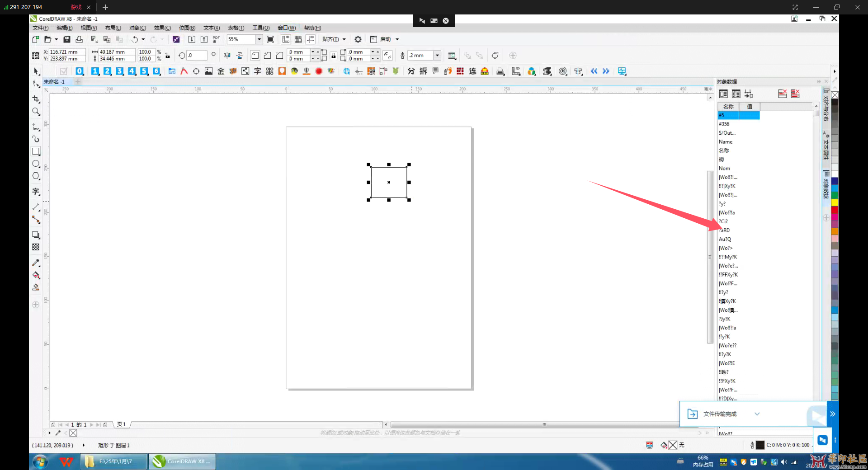Viewport: 868px width, 470px height.
Task: Click the No Color X swatch
Action: pos(835,95)
